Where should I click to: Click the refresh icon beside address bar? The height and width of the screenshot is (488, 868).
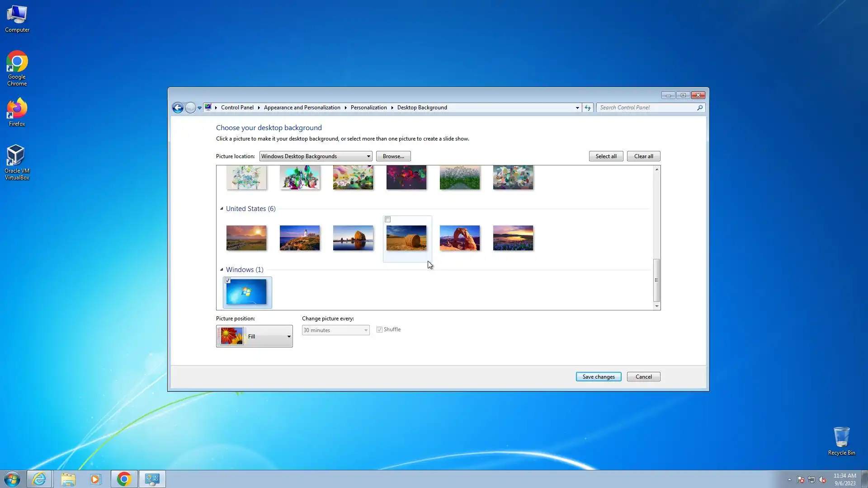tap(587, 108)
